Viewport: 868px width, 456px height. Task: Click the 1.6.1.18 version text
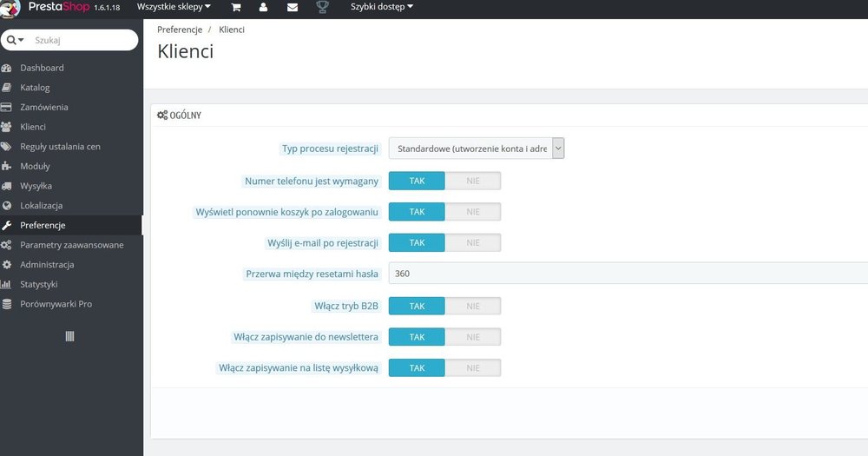[x=107, y=8]
